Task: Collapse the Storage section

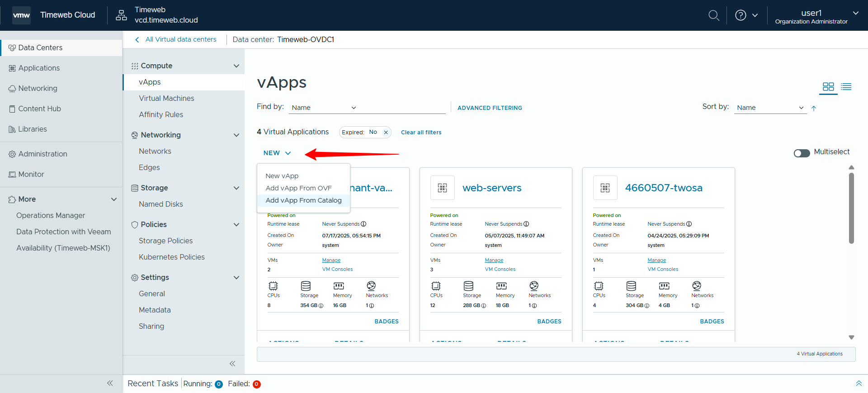Action: pyautogui.click(x=236, y=188)
